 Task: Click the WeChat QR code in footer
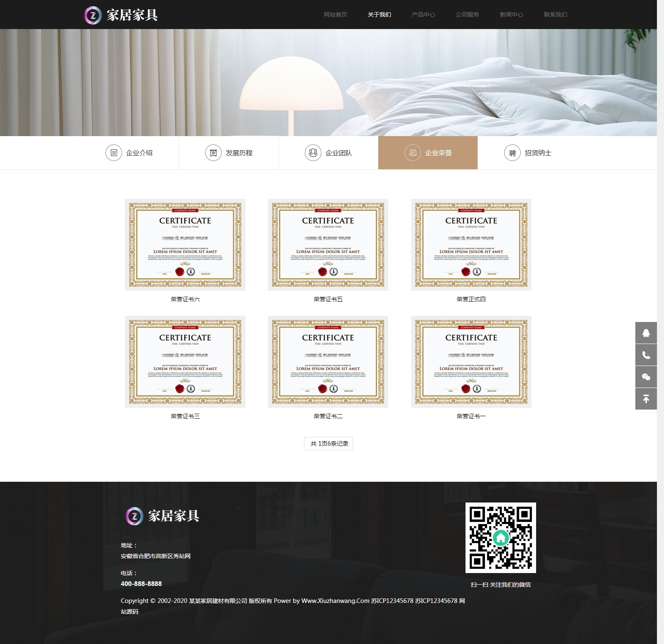pos(500,538)
